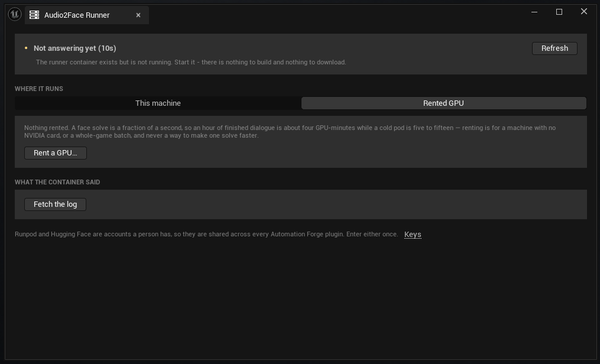Open the Rent a GPU dialog
600x364 pixels.
pyautogui.click(x=56, y=153)
